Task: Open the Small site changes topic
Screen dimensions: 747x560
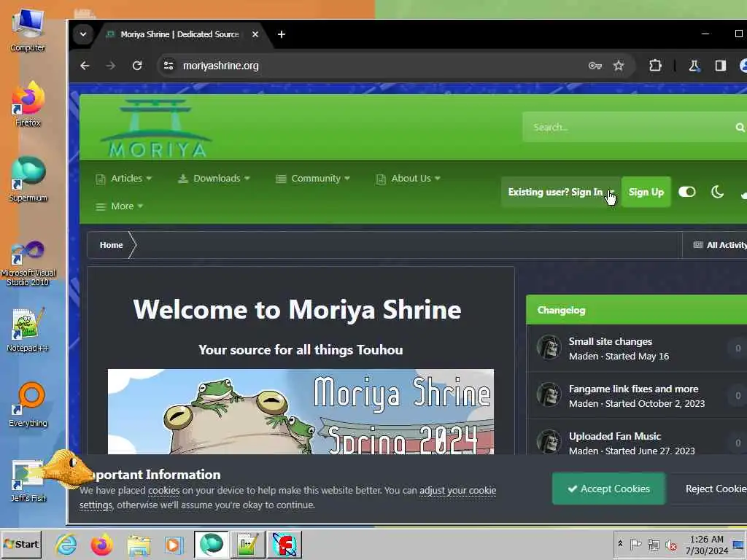Action: tap(611, 341)
